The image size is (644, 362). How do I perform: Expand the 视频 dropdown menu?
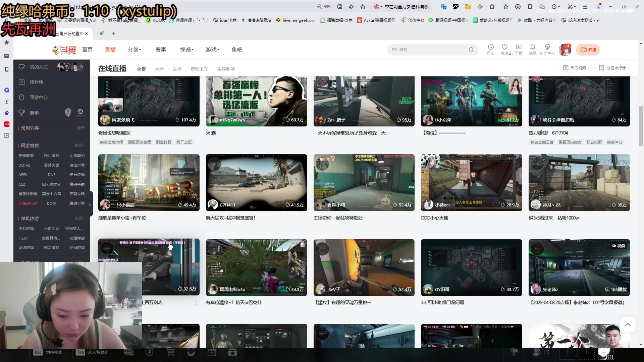pyautogui.click(x=186, y=50)
